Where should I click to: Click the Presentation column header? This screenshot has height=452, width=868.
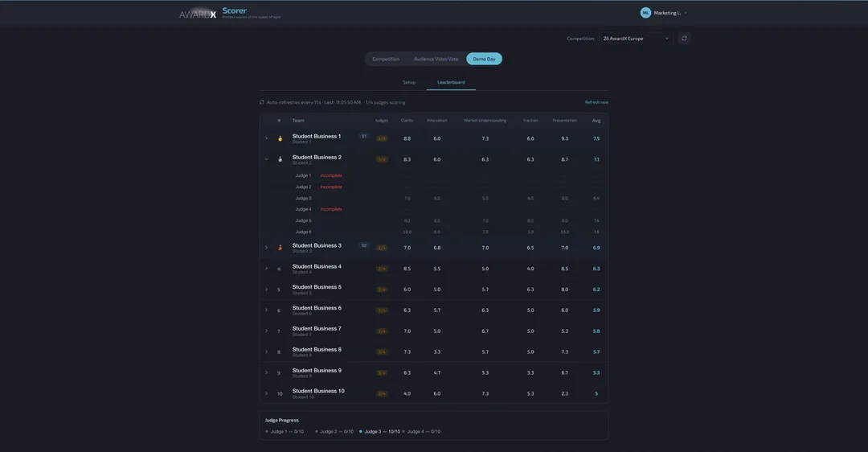click(x=565, y=120)
